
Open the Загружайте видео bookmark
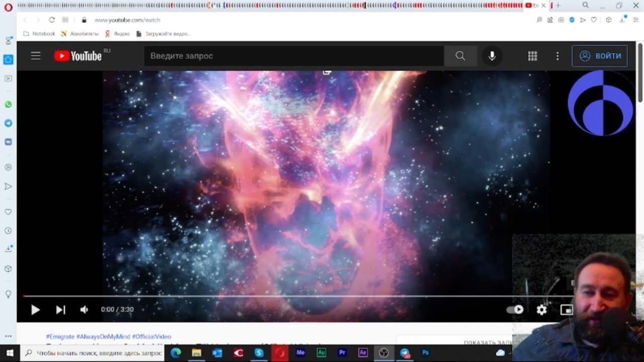click(x=164, y=34)
